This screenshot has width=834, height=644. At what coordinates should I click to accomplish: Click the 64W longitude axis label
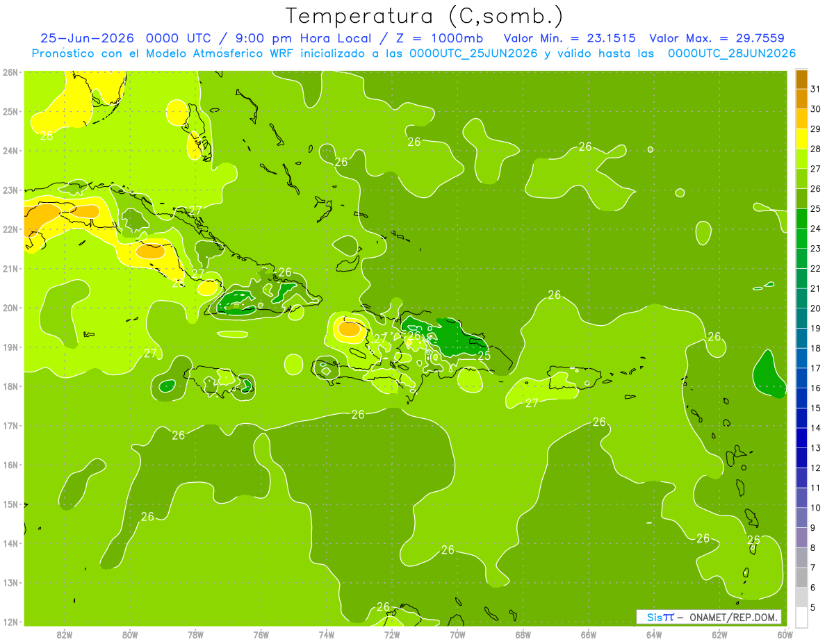point(654,634)
